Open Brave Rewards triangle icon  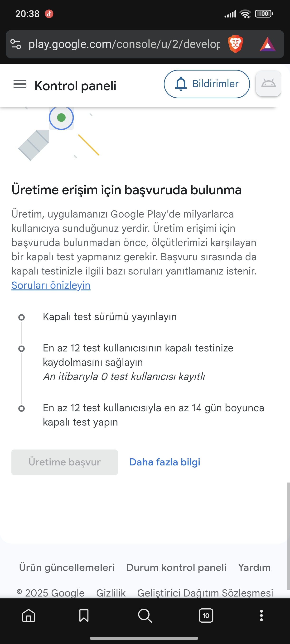coord(267,44)
